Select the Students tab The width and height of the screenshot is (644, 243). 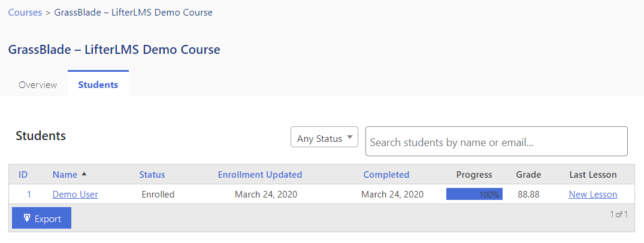tap(98, 84)
